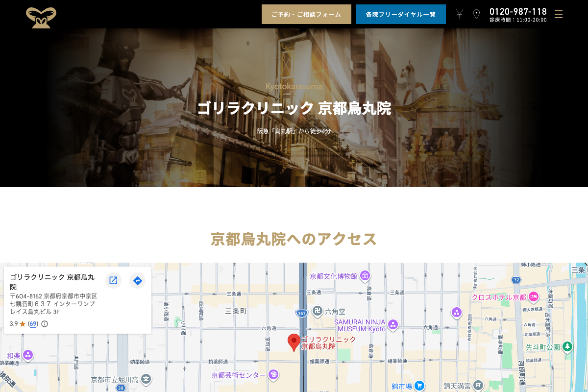
Task: Click 各院フリーダイヤル一覧 button
Action: (x=401, y=14)
